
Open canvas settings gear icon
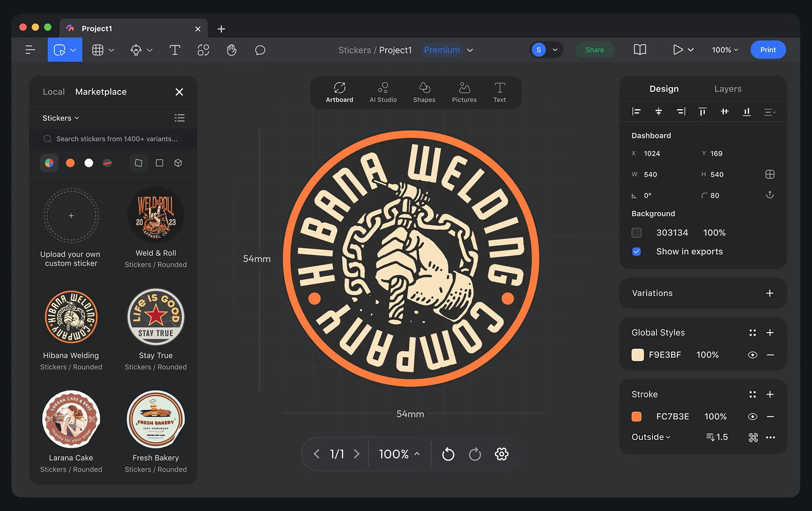tap(502, 454)
